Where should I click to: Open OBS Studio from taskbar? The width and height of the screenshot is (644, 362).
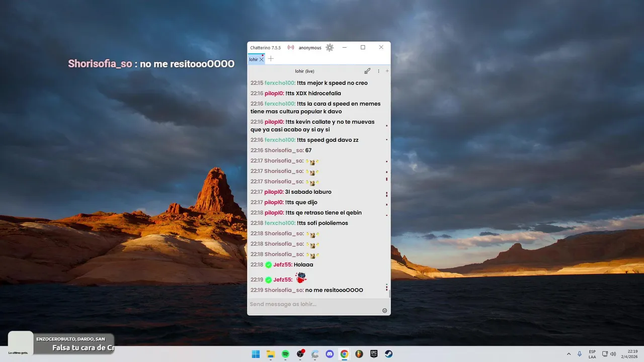coord(300,354)
